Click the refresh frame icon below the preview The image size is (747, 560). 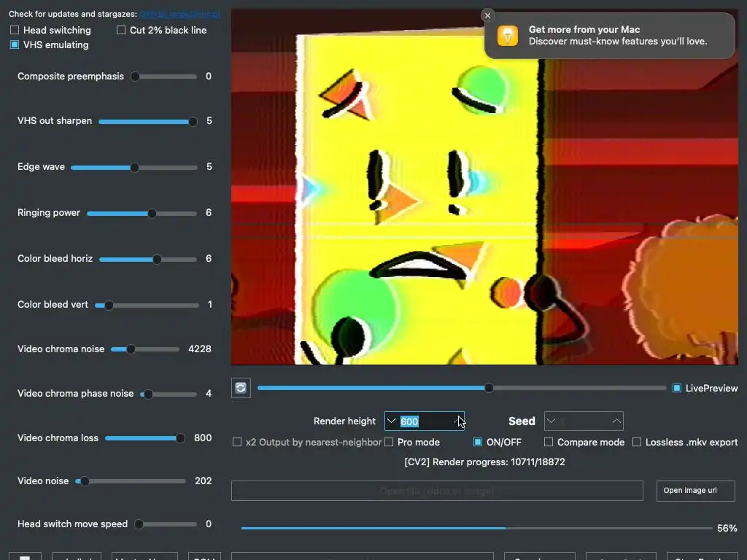(x=241, y=388)
